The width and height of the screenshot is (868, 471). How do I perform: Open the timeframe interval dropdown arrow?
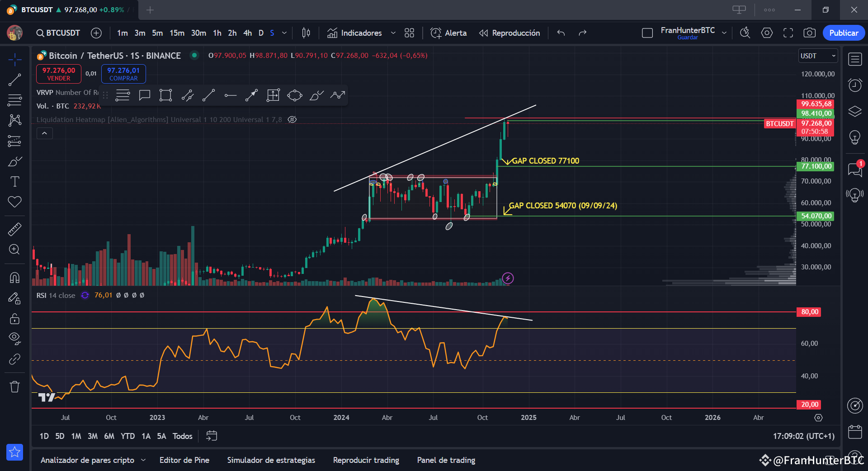284,33
